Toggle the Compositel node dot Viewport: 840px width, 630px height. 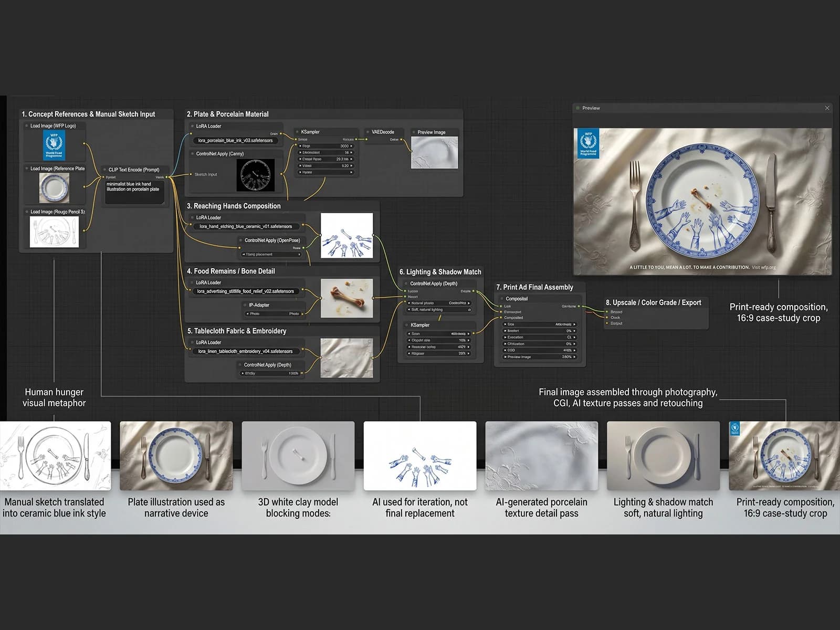(501, 299)
